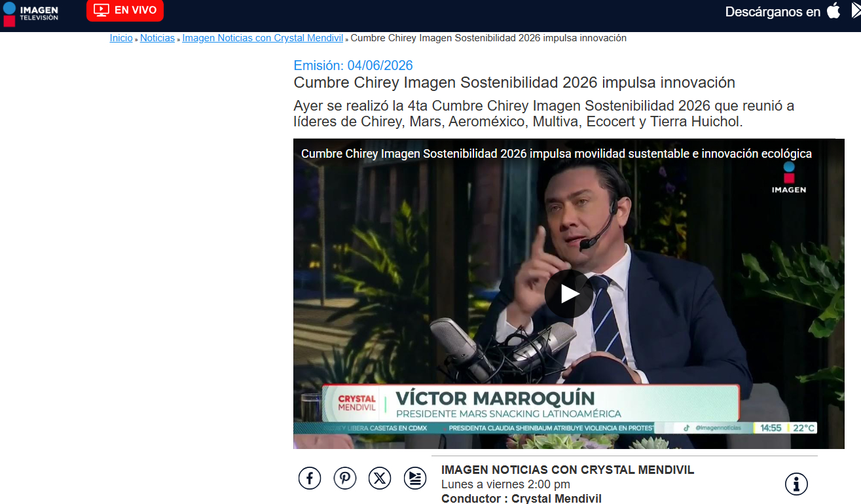861x504 pixels.
Task: Show program info with the information icon
Action: coord(796,484)
